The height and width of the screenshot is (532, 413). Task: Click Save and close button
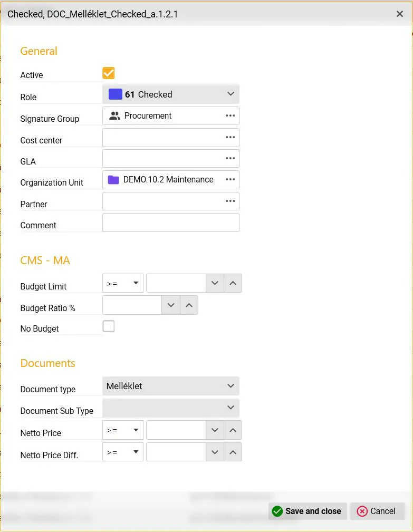[x=308, y=511]
